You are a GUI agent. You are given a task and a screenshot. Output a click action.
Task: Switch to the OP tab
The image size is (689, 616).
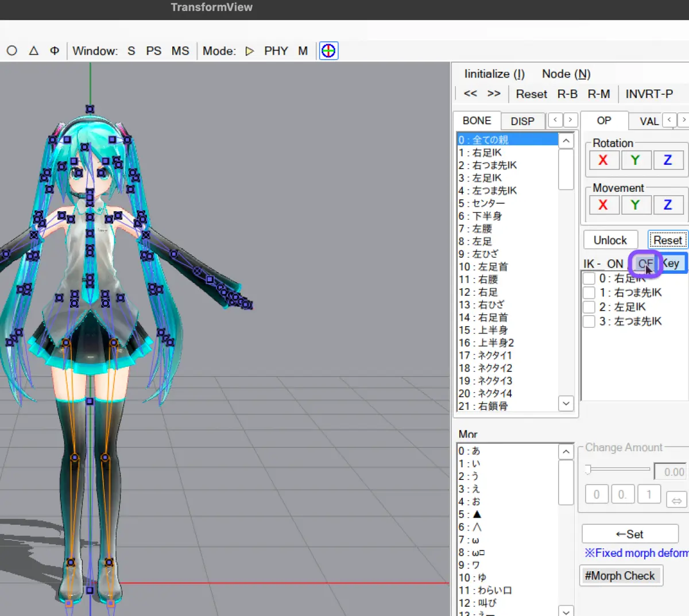(x=604, y=121)
